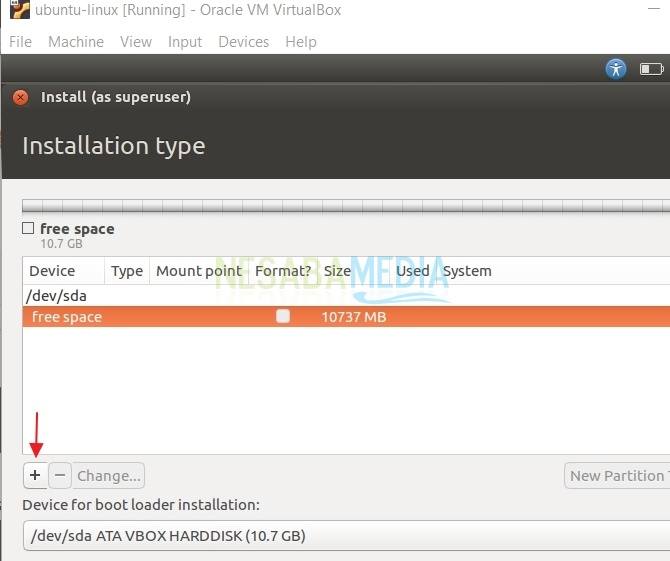Click the Format? column header
The image size is (670, 561).
pyautogui.click(x=283, y=271)
